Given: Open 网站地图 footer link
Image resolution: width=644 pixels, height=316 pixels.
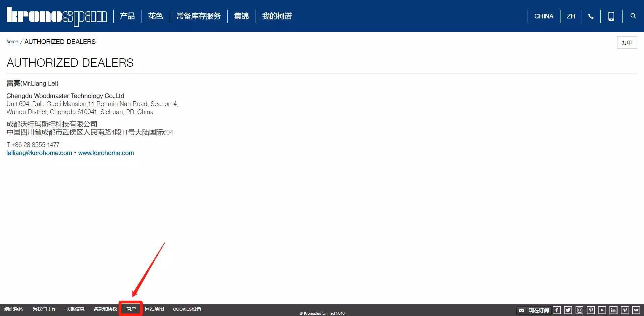Looking at the screenshot, I should click(154, 309).
